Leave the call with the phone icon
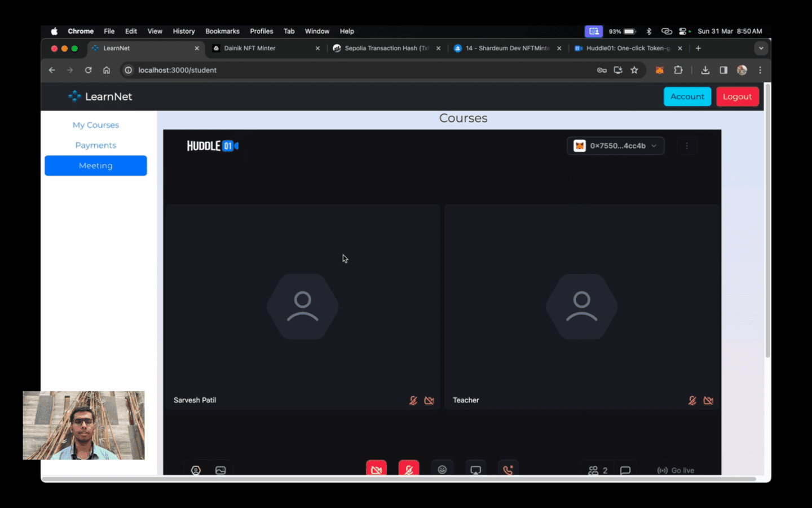The height and width of the screenshot is (508, 812). tap(508, 469)
